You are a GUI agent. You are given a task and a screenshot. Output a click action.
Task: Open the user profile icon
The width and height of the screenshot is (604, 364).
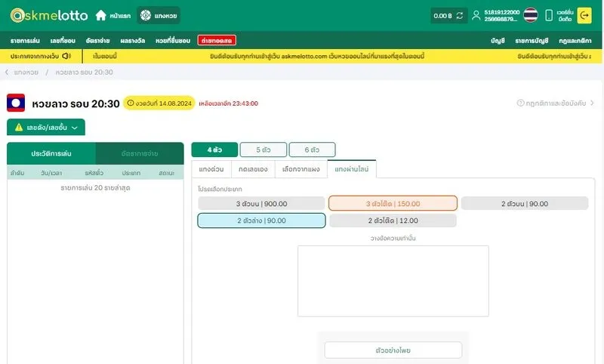476,15
